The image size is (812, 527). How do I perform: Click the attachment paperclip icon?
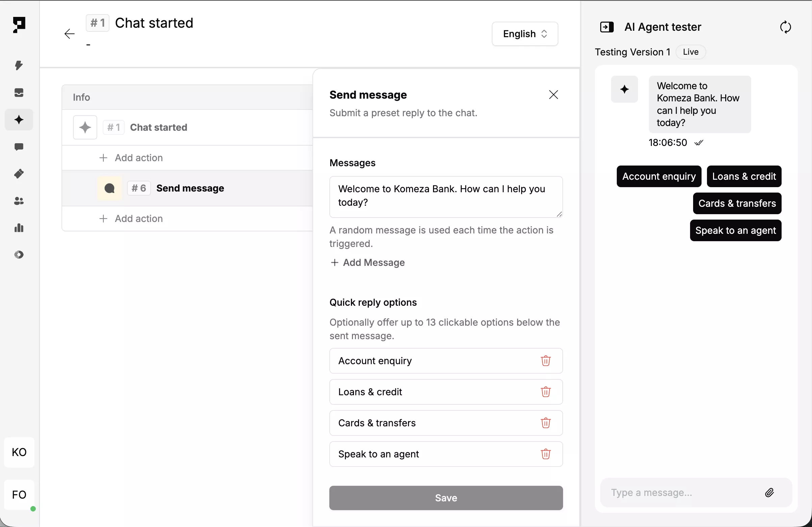click(x=769, y=492)
